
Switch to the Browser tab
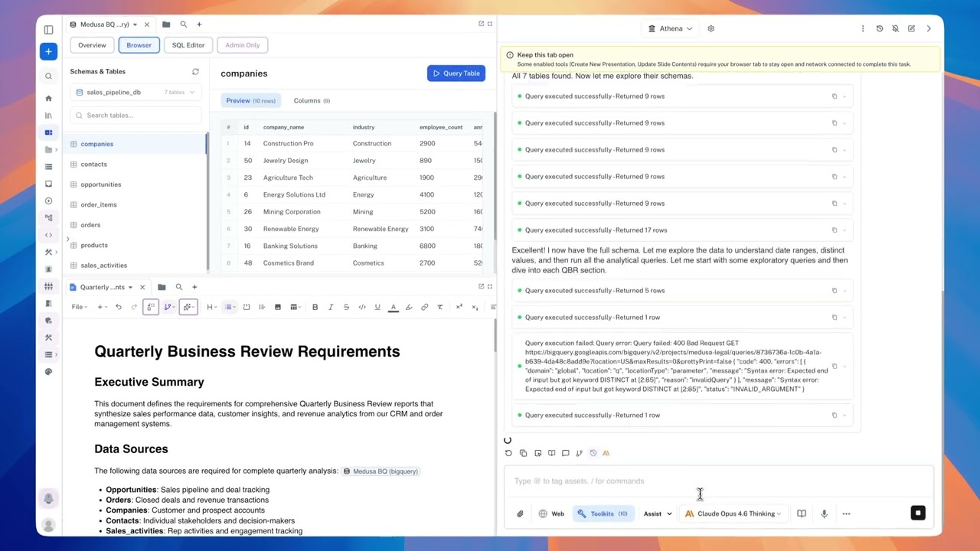click(139, 45)
